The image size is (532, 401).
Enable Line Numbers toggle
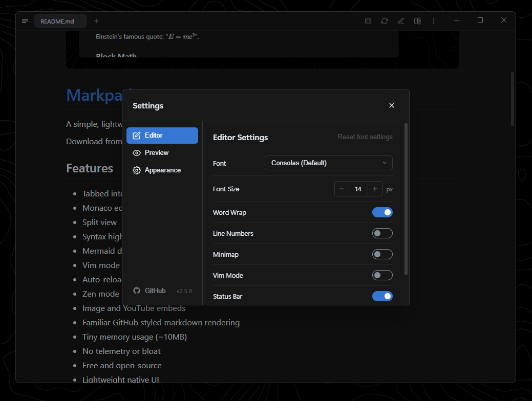click(382, 233)
